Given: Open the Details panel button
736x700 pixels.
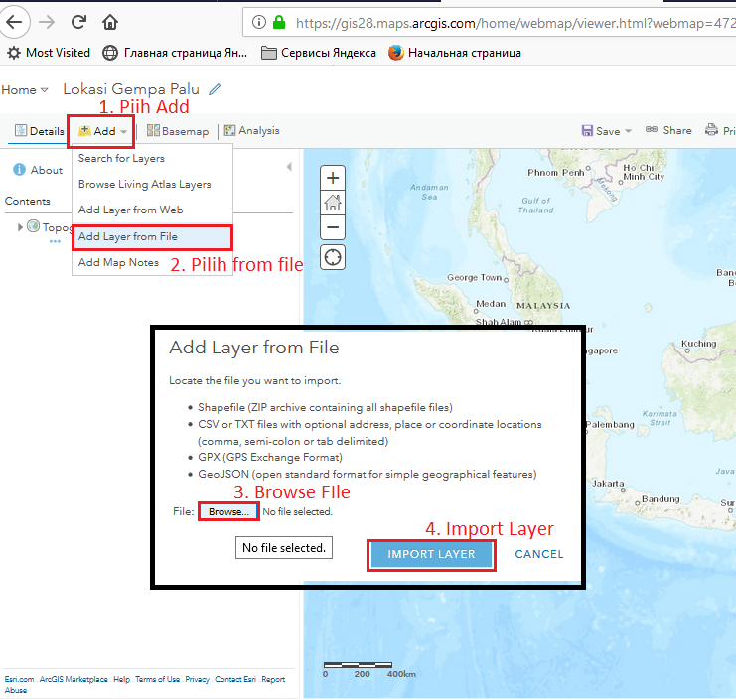Looking at the screenshot, I should [40, 131].
